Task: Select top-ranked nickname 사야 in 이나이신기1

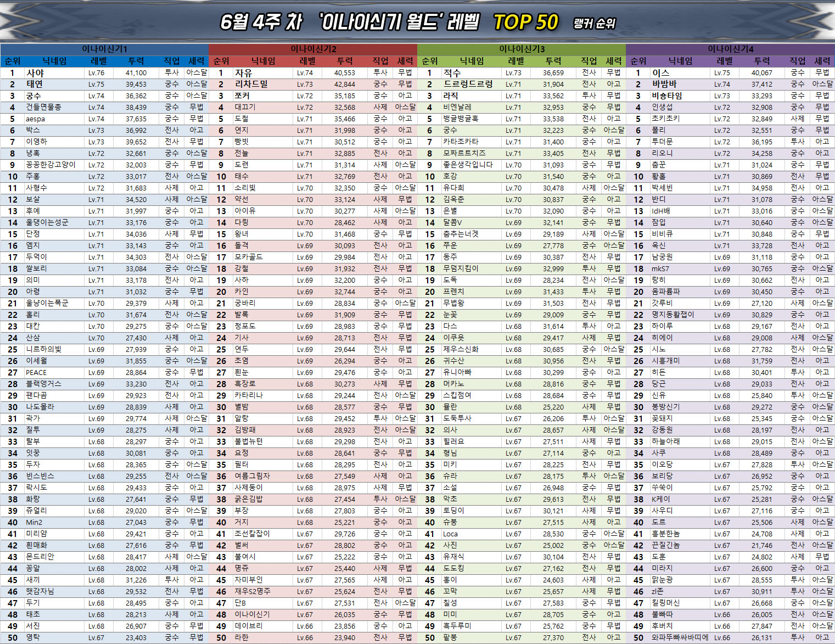Action: [x=35, y=72]
